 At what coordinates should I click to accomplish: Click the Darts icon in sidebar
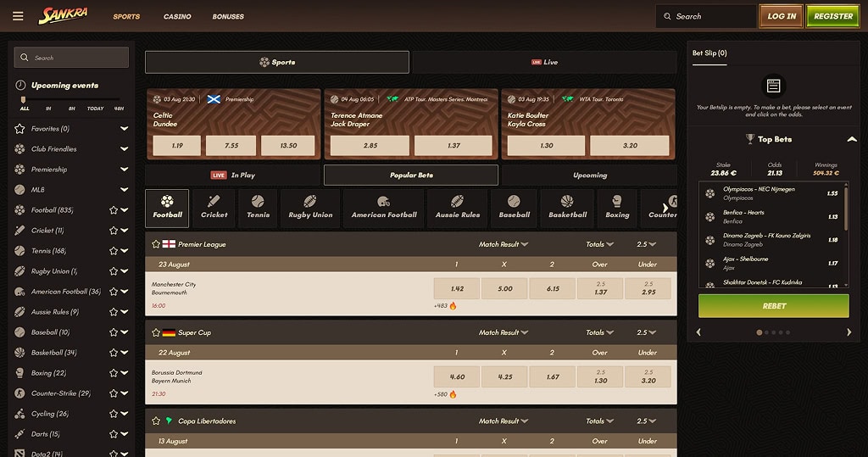pos(19,434)
